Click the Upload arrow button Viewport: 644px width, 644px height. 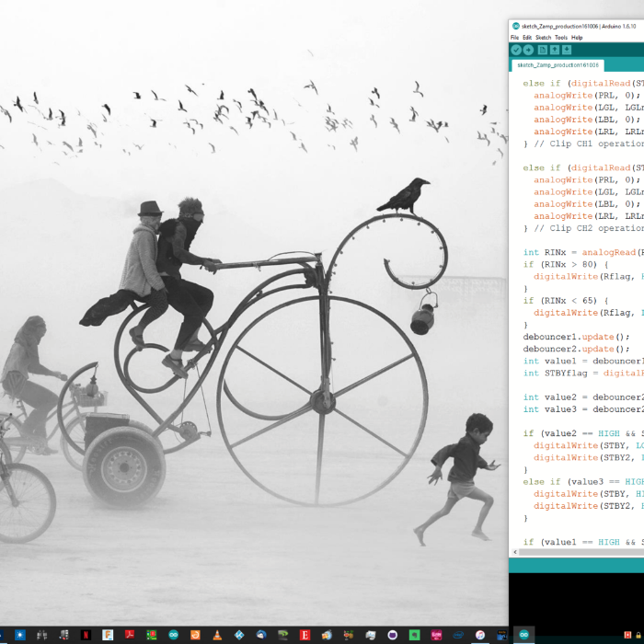click(x=528, y=50)
